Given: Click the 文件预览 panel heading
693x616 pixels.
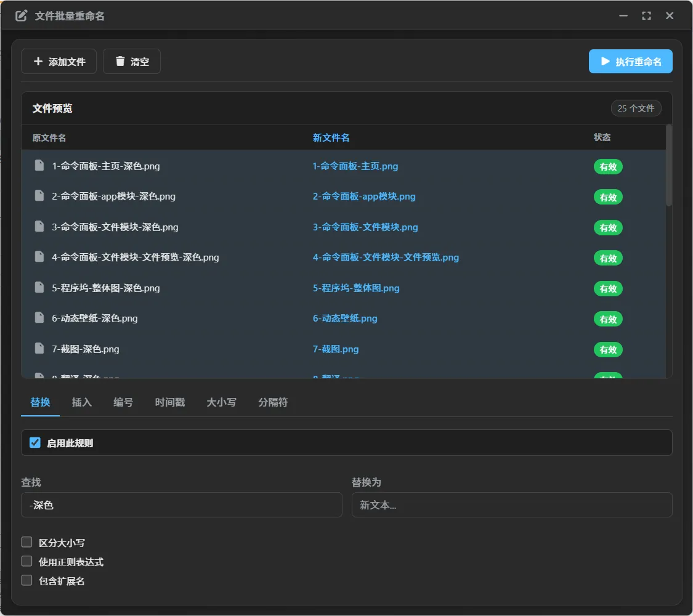Looking at the screenshot, I should pos(52,108).
